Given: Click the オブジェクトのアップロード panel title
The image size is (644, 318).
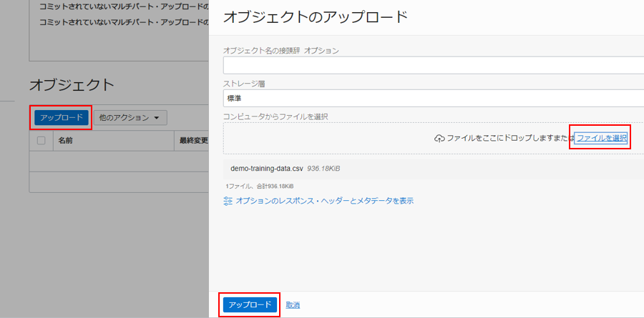Looking at the screenshot, I should pyautogui.click(x=316, y=17).
